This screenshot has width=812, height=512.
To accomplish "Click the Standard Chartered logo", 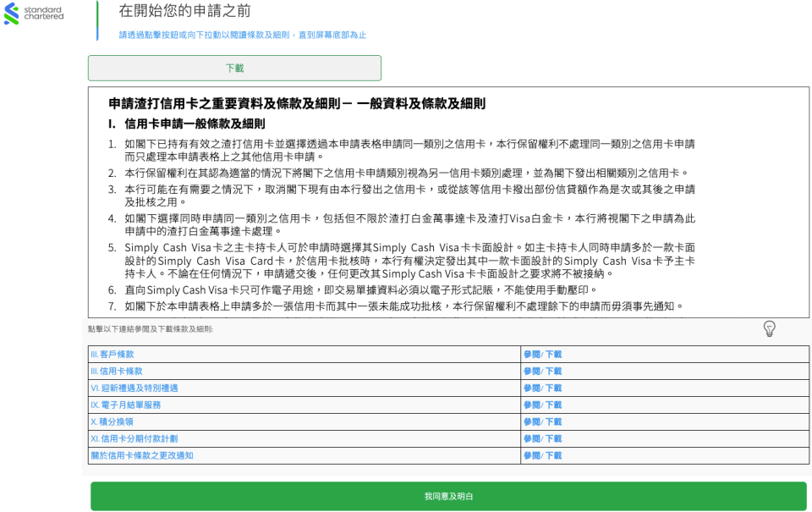I will (34, 13).
